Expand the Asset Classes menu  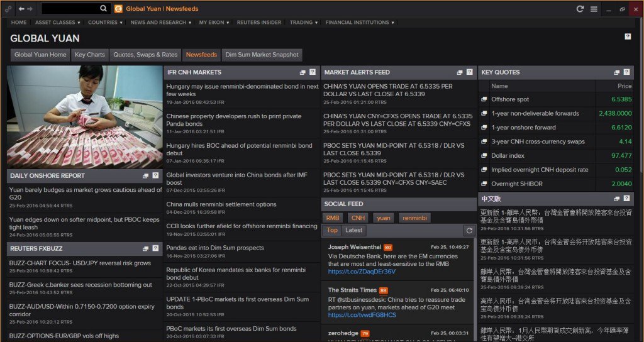point(57,23)
